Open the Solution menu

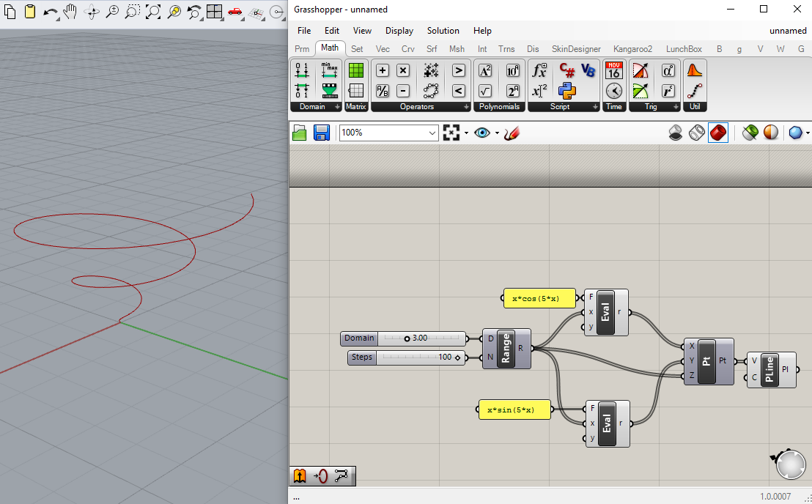pos(443,31)
